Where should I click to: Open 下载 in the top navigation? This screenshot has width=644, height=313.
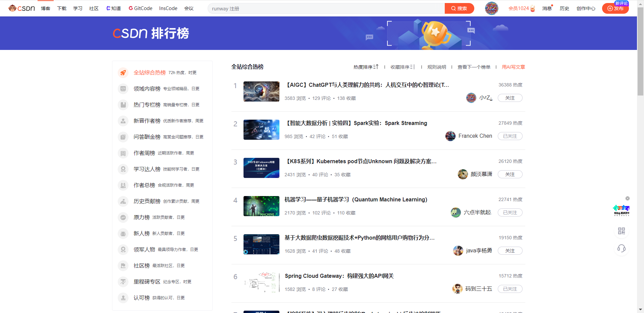coord(62,8)
